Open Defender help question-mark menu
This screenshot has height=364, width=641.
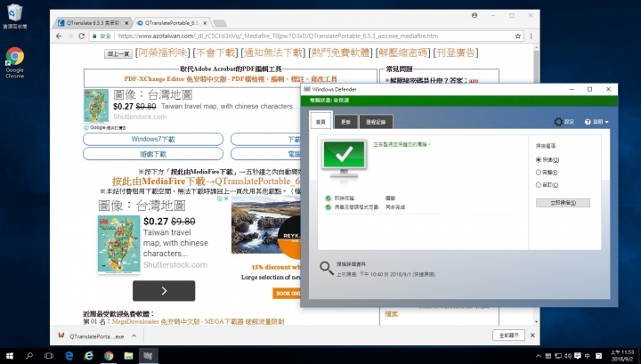tap(596, 122)
